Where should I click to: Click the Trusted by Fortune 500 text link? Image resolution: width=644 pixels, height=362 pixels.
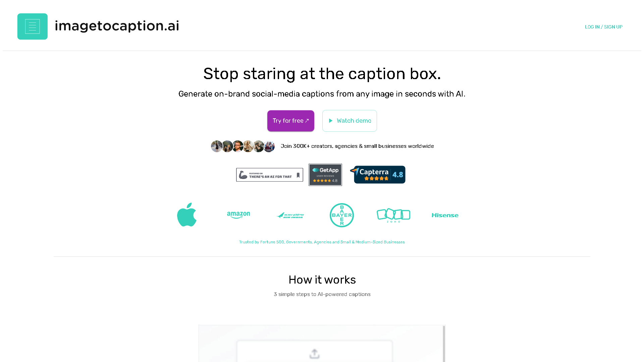[322, 242]
